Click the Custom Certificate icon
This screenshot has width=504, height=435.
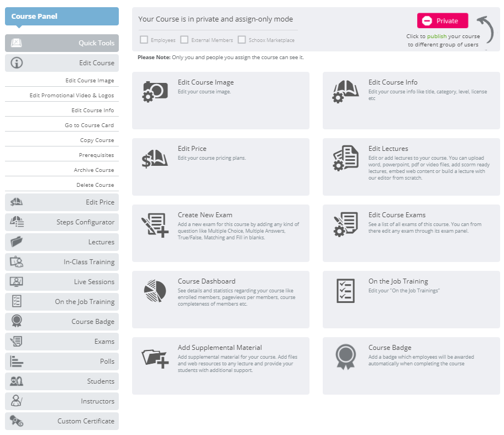(x=17, y=421)
